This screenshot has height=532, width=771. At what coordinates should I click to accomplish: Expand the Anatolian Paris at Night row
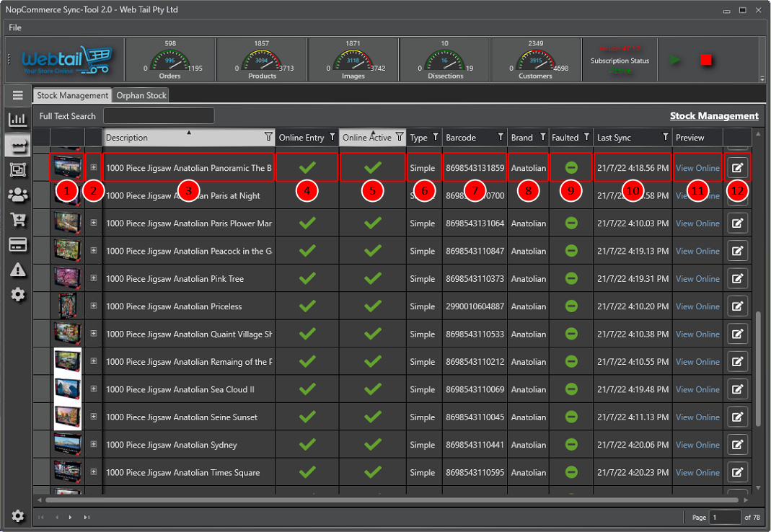pos(94,196)
